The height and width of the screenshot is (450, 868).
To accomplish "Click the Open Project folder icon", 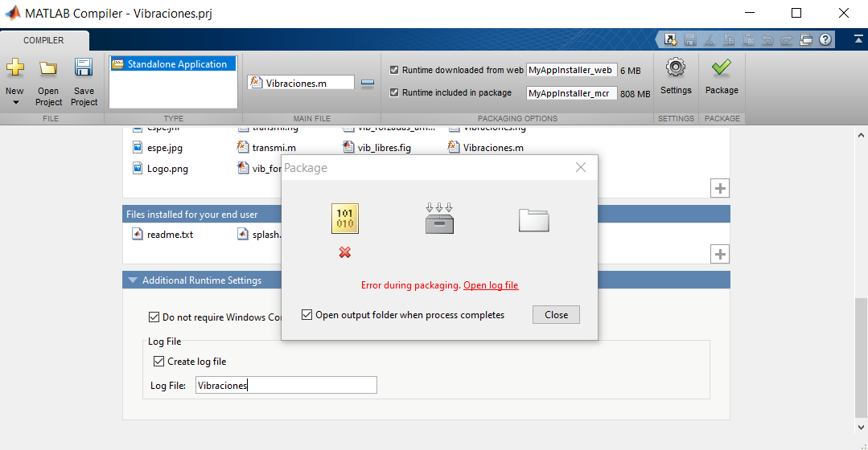I will (x=48, y=68).
